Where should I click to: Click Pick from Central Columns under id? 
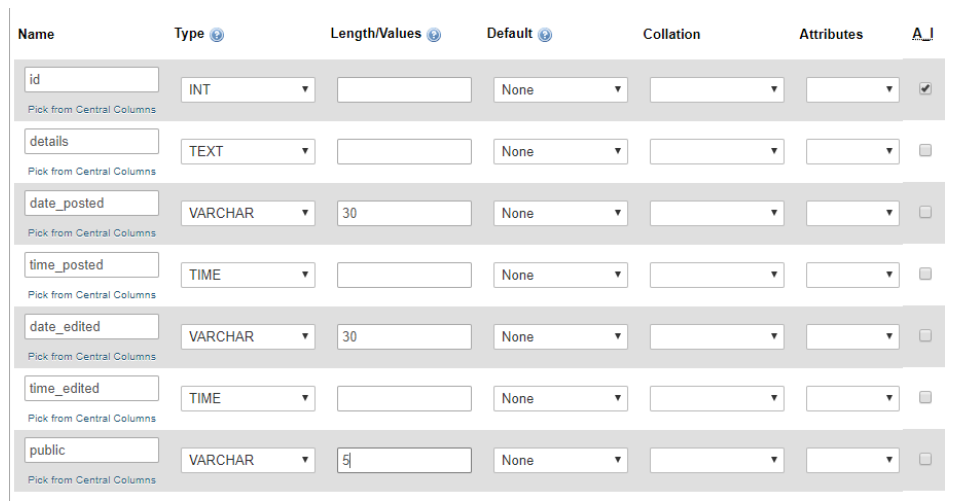pos(92,110)
